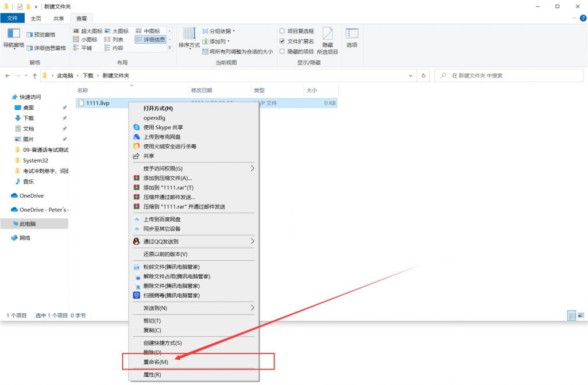Switch to details view icon in status bar

coord(571,315)
